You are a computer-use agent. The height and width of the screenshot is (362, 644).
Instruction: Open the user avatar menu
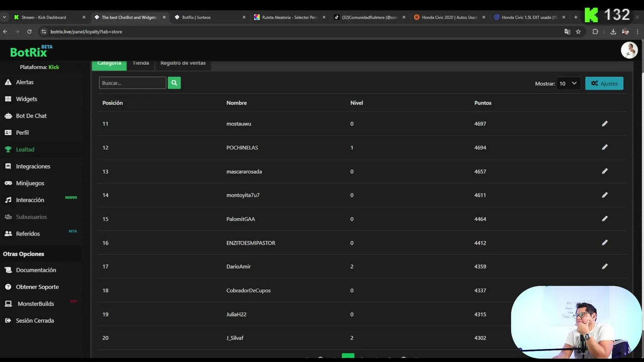pos(629,50)
